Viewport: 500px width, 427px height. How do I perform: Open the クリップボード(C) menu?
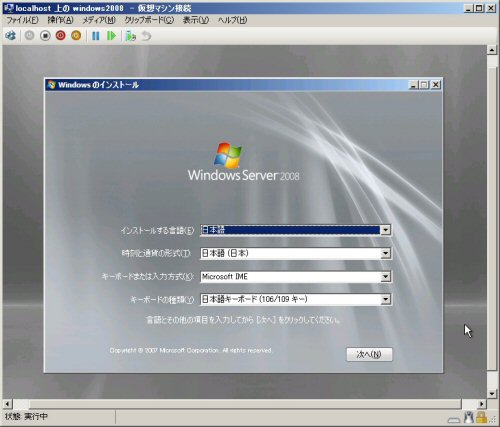click(x=149, y=20)
